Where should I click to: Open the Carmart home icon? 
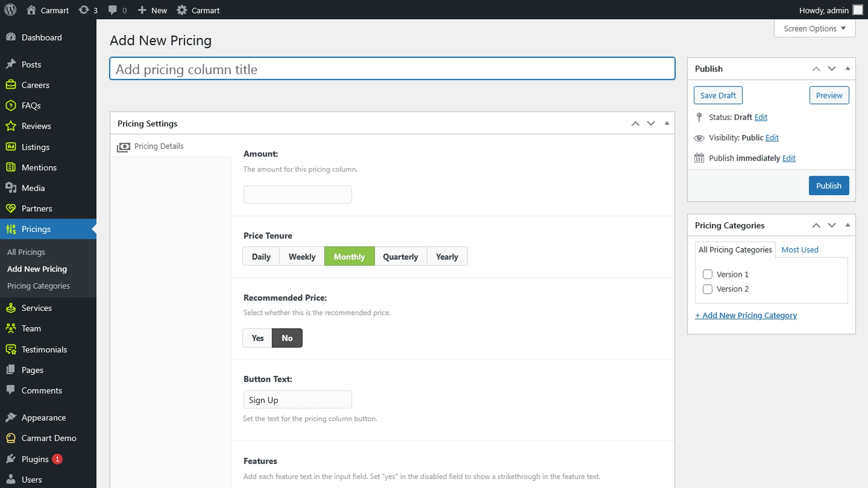31,10
